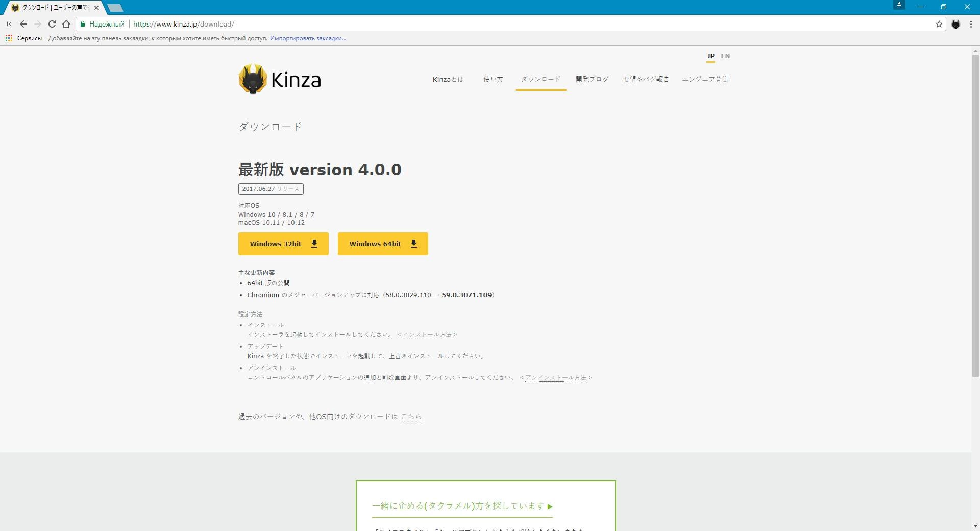
Task: Click Импортировать закладки link
Action: click(x=308, y=38)
